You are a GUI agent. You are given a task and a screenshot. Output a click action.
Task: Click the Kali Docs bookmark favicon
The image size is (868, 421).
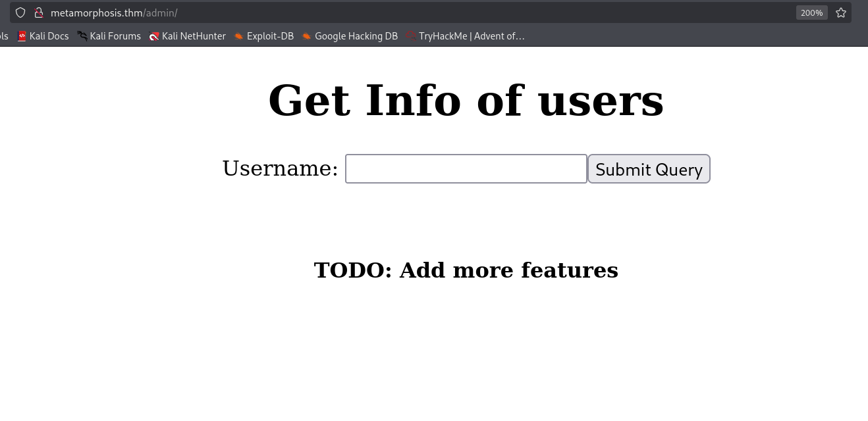pos(22,36)
